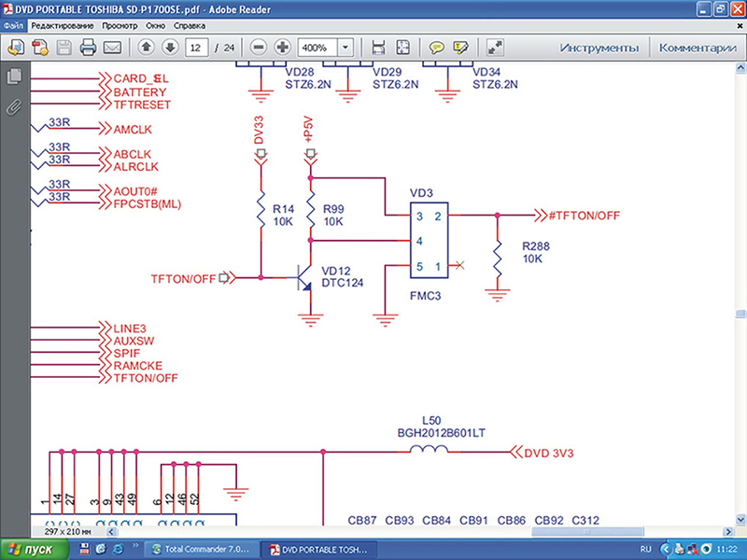Select the highlight text tool
747x560 pixels.
(x=459, y=47)
